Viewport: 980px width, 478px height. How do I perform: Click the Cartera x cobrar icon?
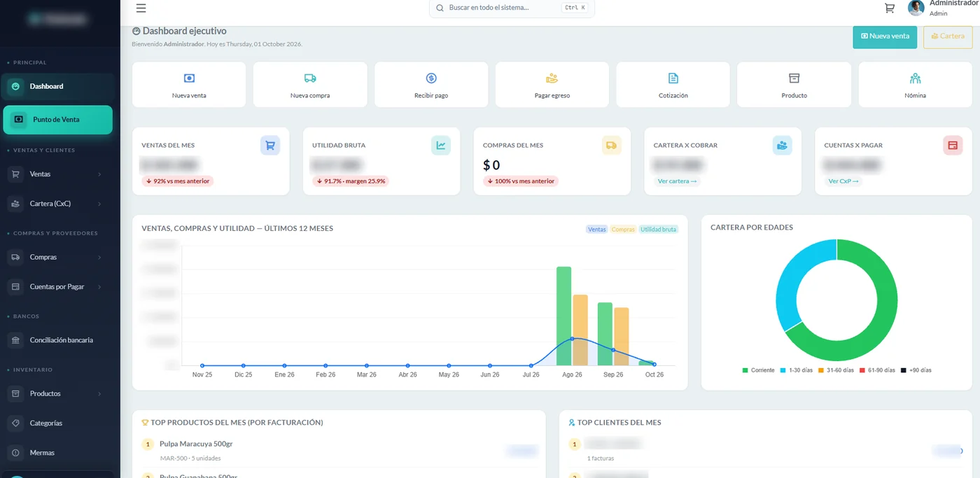tap(783, 146)
